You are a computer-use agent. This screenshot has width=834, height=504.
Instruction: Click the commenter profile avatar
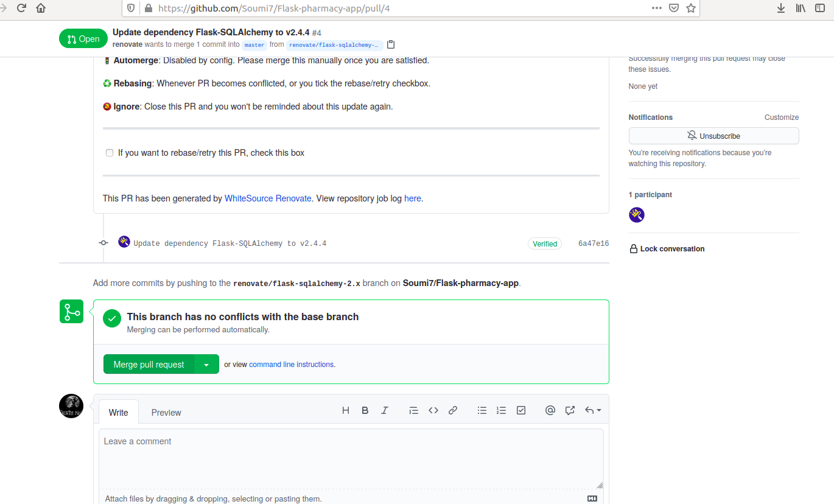coord(71,406)
